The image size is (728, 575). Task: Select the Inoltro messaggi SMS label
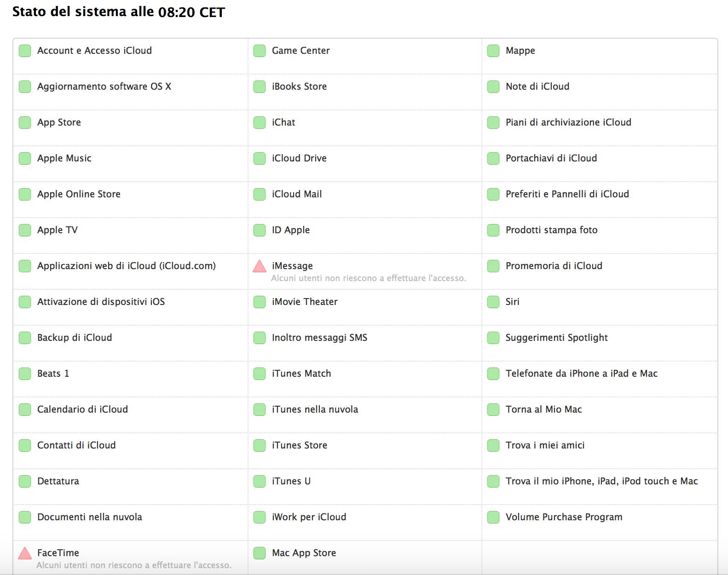pos(320,338)
